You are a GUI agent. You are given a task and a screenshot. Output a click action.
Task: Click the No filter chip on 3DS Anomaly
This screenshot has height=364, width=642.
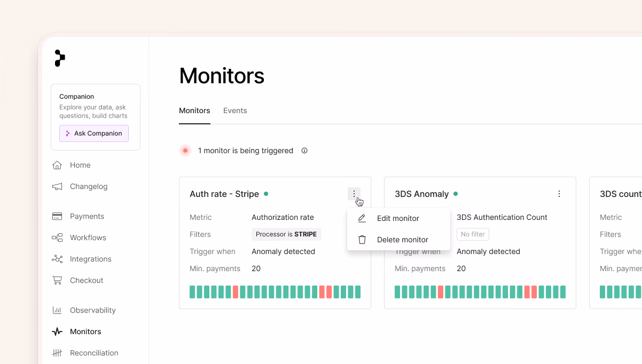473,234
